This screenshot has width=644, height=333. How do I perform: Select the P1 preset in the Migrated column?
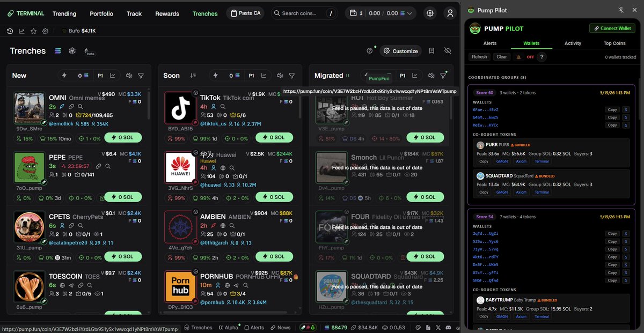pos(402,76)
